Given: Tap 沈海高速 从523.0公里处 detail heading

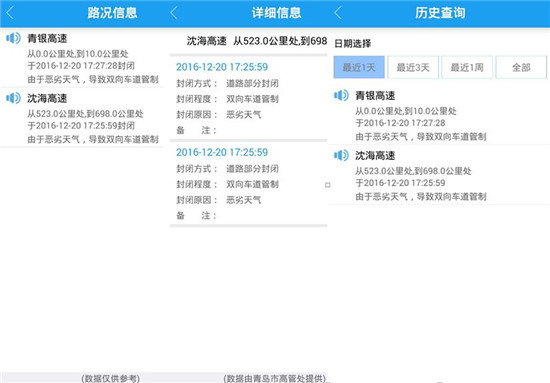Looking at the screenshot, I should tap(257, 41).
